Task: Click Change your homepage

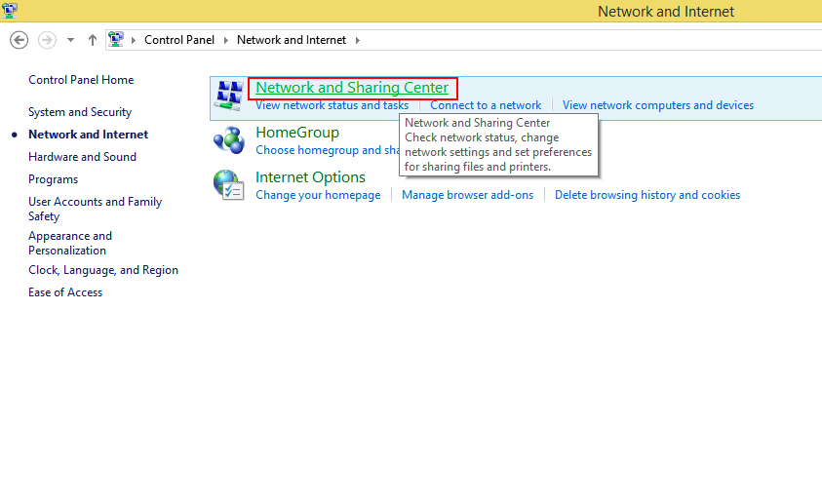Action: click(x=318, y=195)
